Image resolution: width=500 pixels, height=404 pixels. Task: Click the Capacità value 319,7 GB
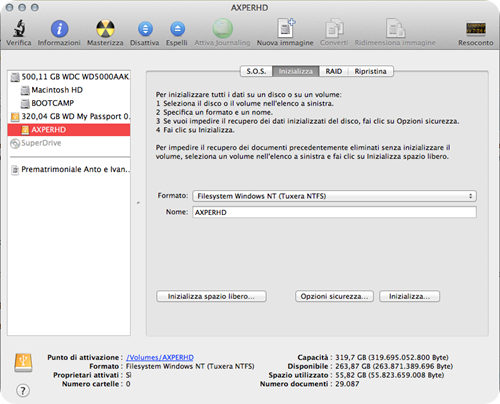392,357
